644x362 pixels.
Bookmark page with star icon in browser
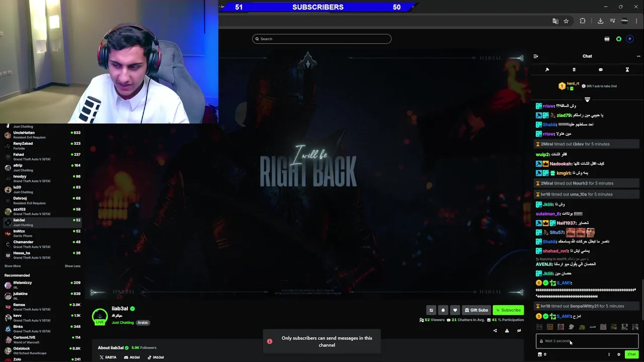click(566, 21)
